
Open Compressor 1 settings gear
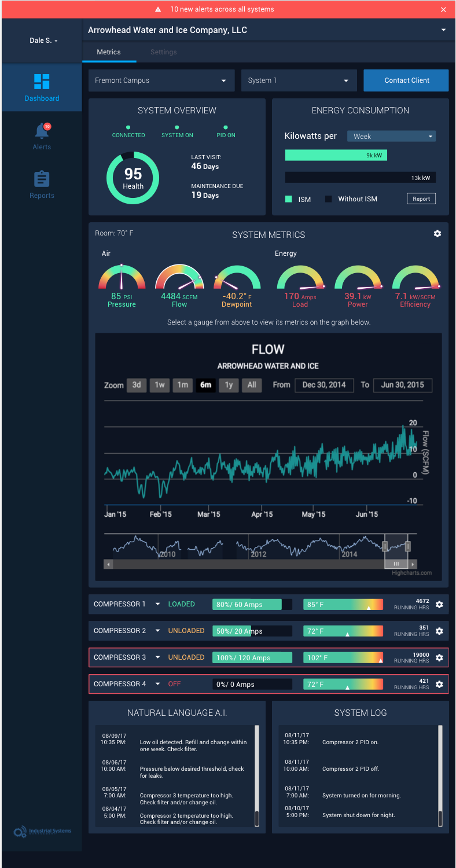[439, 605]
